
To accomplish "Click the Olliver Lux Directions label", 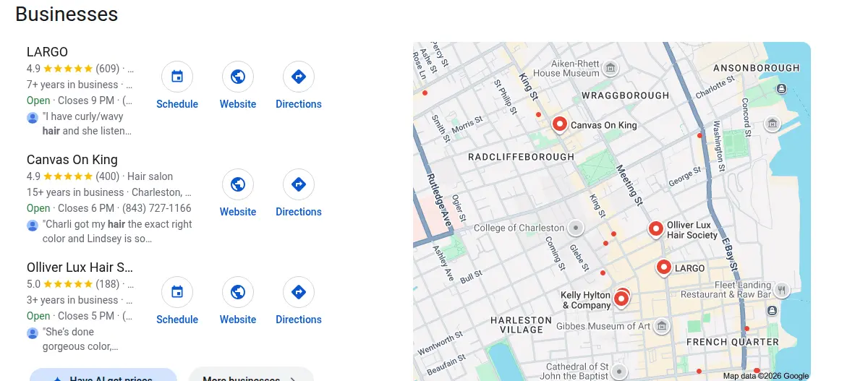I will (299, 320).
